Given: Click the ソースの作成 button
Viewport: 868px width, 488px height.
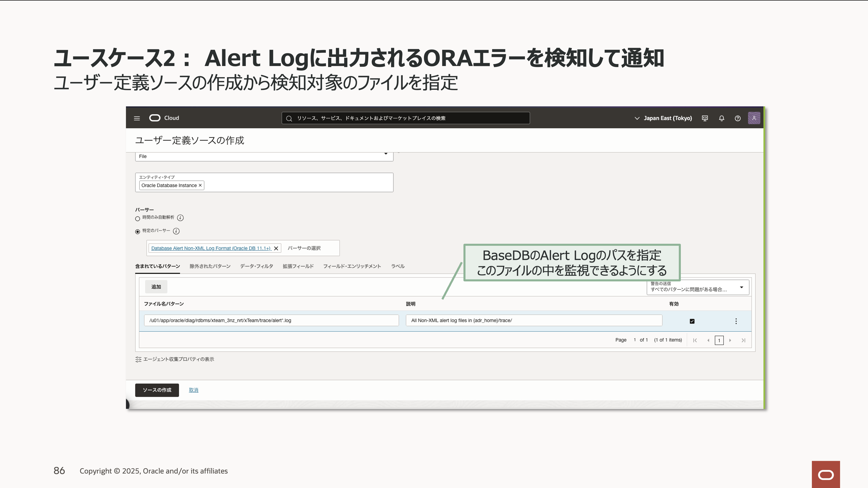Looking at the screenshot, I should [x=157, y=390].
